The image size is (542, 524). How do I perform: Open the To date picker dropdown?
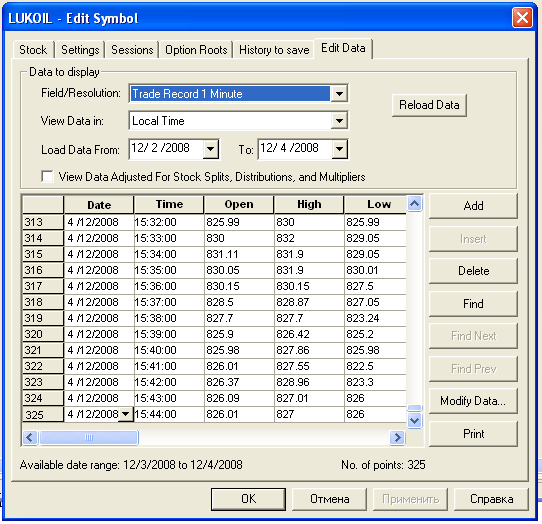click(339, 149)
